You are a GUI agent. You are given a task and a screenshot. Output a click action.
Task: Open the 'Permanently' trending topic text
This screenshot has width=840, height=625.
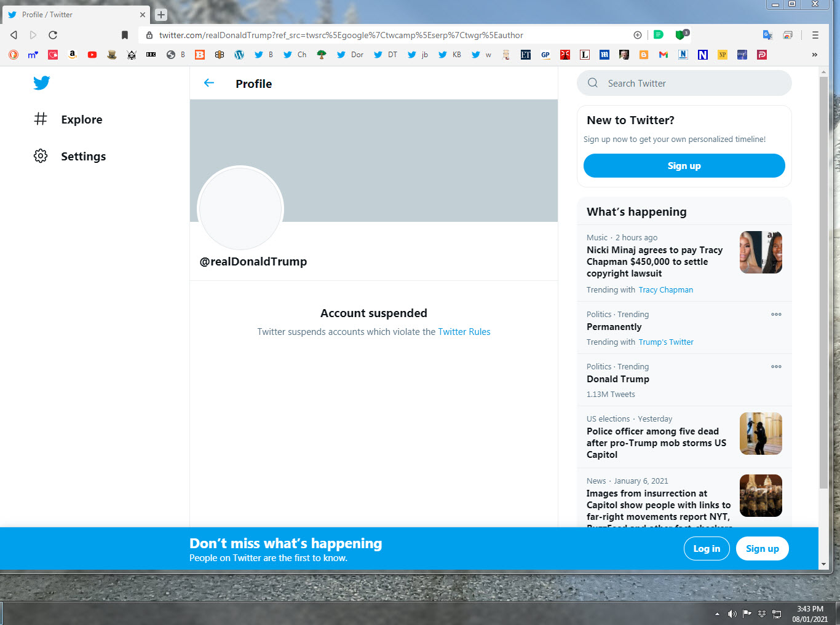click(x=614, y=327)
